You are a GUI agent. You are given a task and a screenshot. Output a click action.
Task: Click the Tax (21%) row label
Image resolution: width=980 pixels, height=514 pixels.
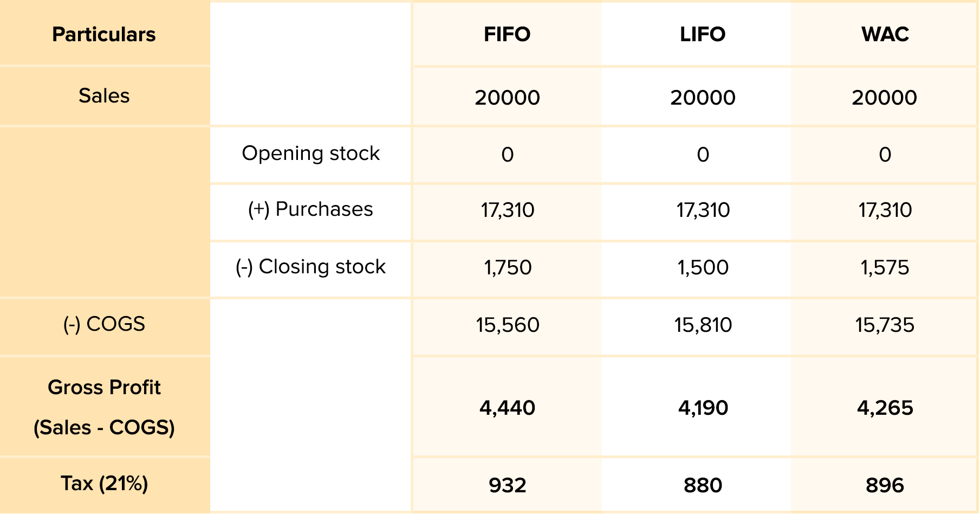coord(104,483)
